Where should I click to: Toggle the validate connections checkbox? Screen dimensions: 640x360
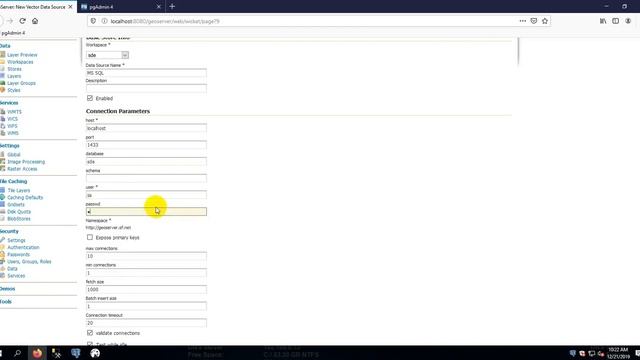coord(90,333)
